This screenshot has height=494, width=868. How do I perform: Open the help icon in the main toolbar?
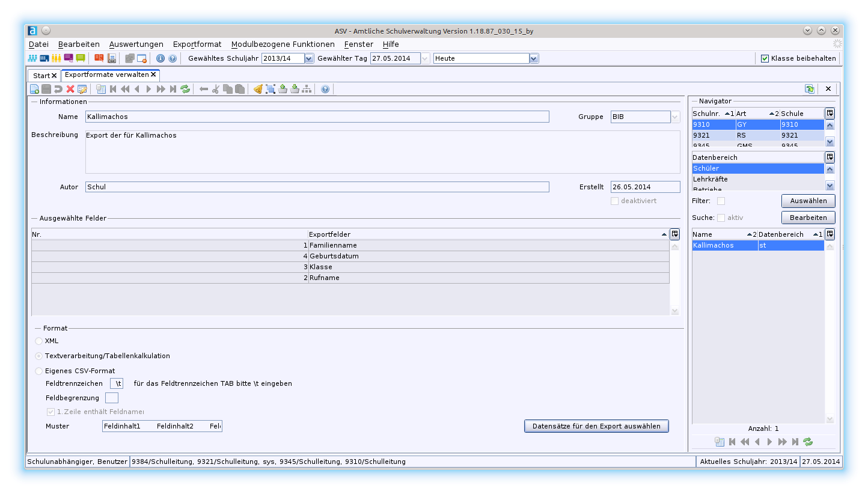click(173, 58)
